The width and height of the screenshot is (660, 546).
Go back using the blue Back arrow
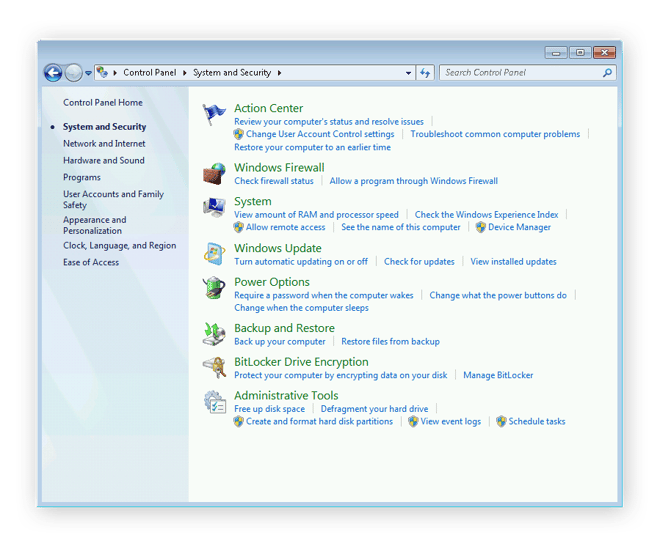click(53, 73)
